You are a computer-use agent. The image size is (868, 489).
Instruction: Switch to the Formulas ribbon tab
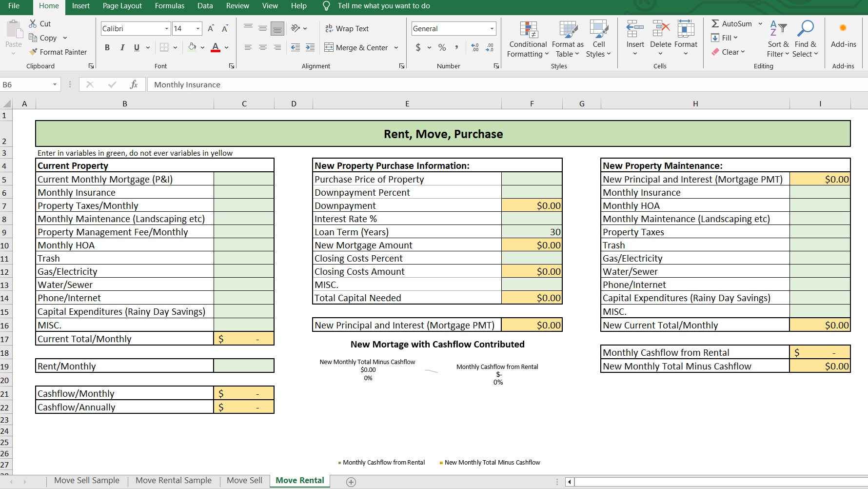pyautogui.click(x=169, y=6)
